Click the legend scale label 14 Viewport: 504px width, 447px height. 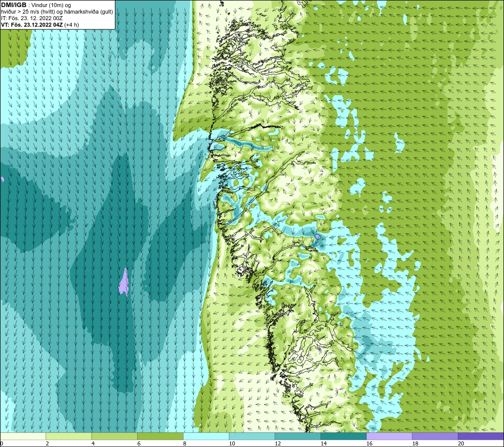click(x=324, y=444)
